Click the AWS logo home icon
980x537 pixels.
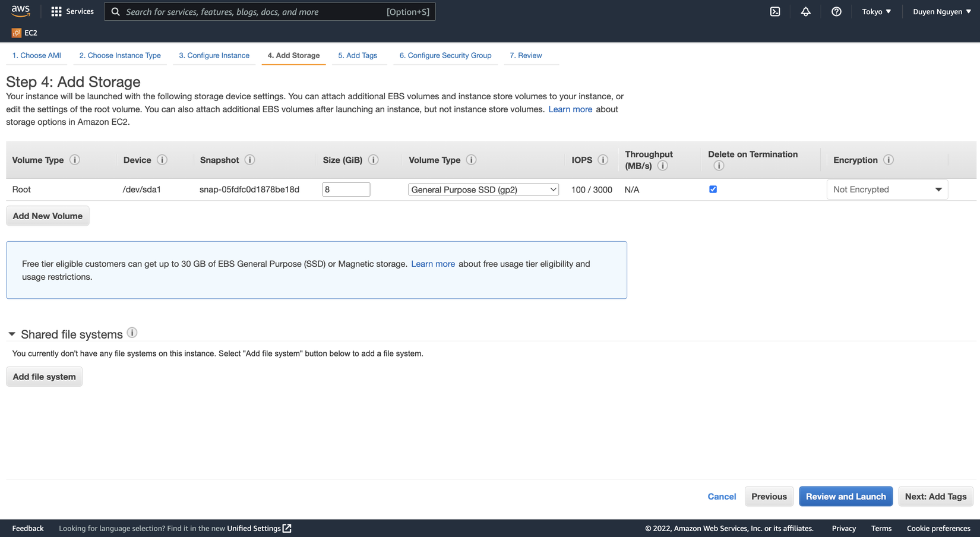[20, 11]
